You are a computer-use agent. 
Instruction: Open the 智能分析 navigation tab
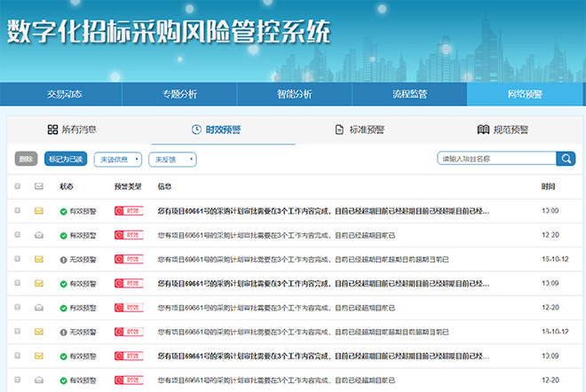pos(294,94)
